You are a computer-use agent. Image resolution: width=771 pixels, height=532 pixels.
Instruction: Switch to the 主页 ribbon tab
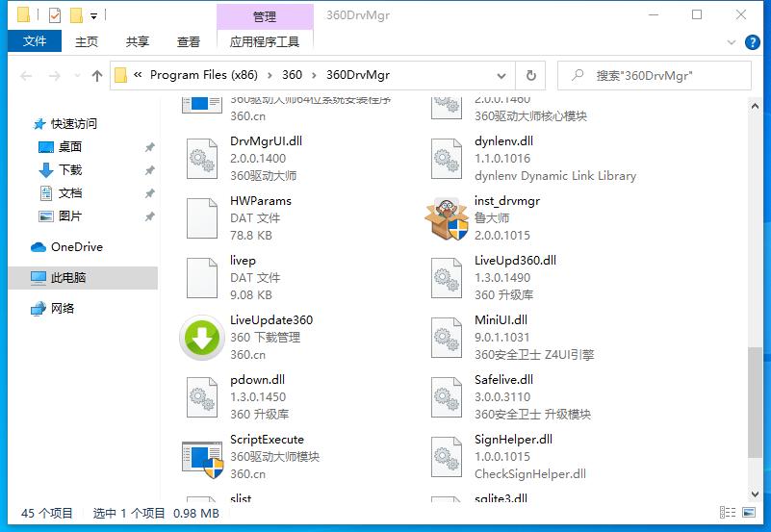coord(86,41)
